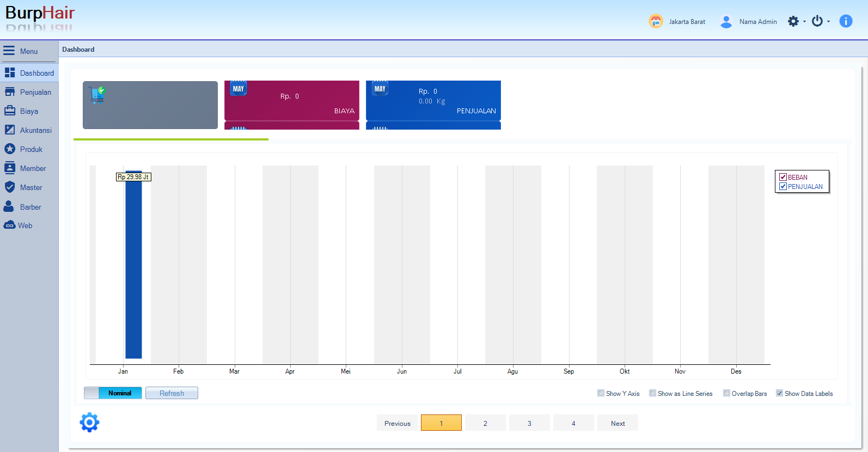This screenshot has height=452, width=868.
Task: Click the Biaya briefcase icon
Action: point(10,111)
